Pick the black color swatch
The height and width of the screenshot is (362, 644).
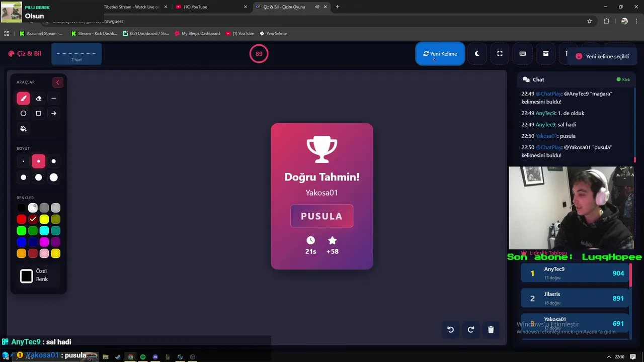pos(21,208)
